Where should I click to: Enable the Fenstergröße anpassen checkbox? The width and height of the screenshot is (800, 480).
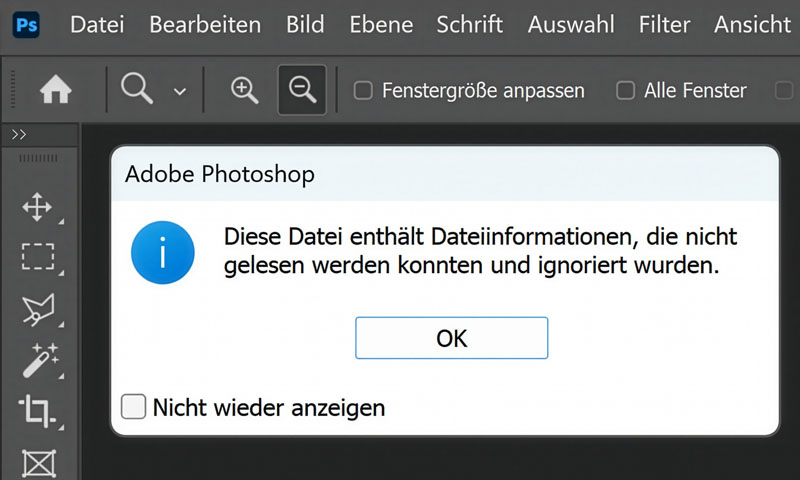point(364,91)
